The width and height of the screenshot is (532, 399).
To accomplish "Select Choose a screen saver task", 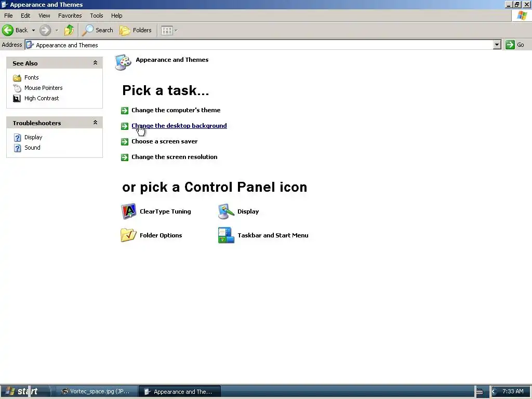I will pos(165,141).
